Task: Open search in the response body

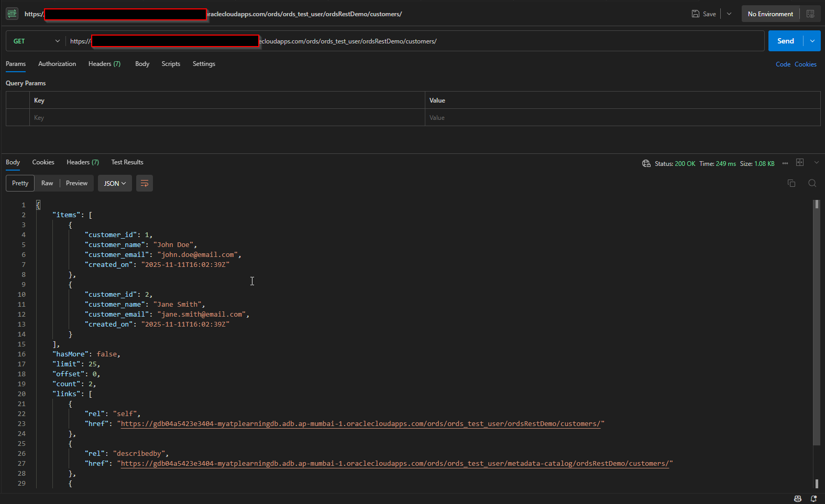Action: 812,183
